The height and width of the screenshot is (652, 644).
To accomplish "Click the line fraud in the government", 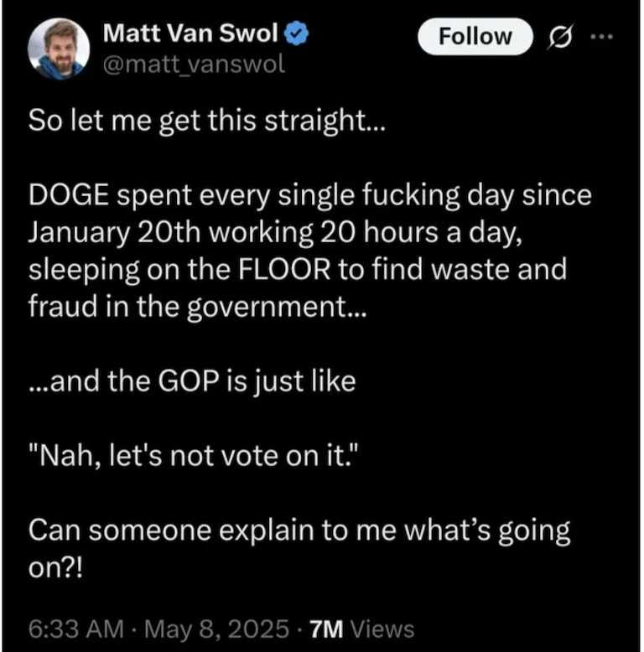I will coord(198,307).
